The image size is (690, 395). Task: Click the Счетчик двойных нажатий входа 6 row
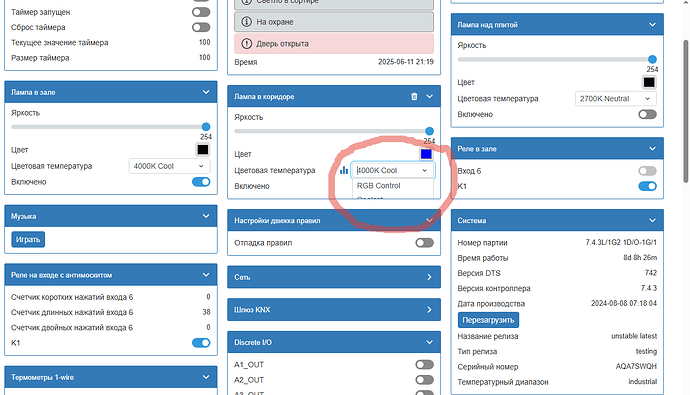point(110,327)
